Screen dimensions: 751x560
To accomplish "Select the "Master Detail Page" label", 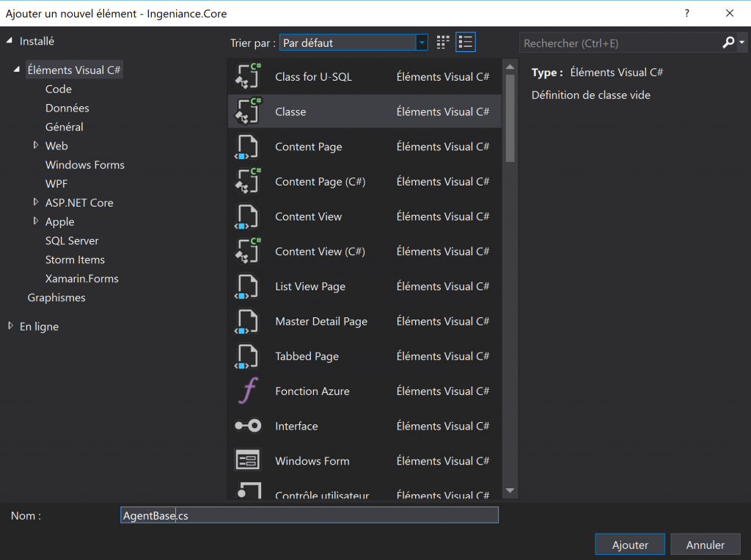I will (321, 321).
